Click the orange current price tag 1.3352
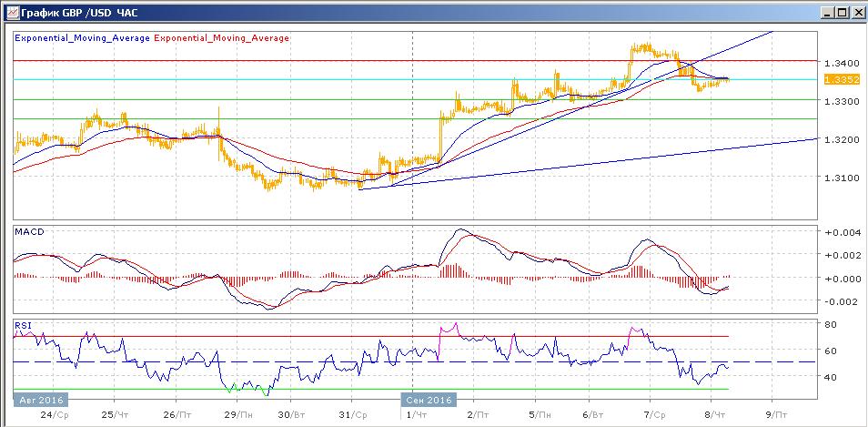 (837, 80)
